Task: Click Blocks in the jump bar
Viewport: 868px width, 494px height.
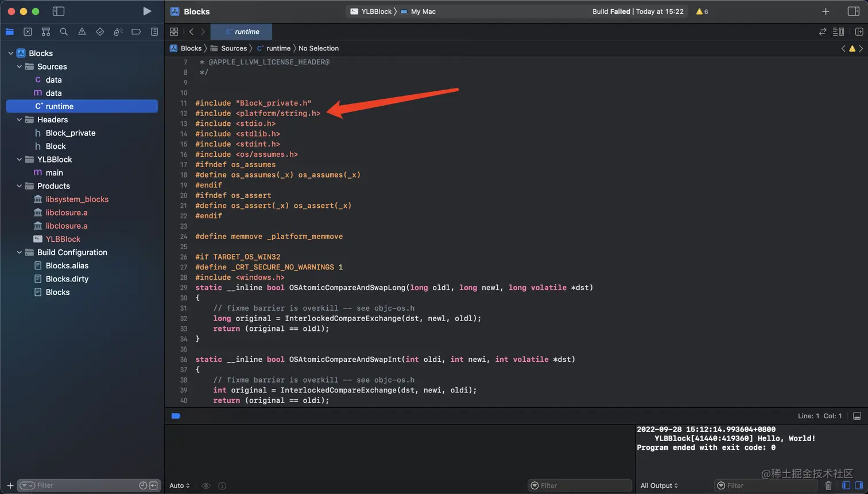Action: tap(186, 48)
